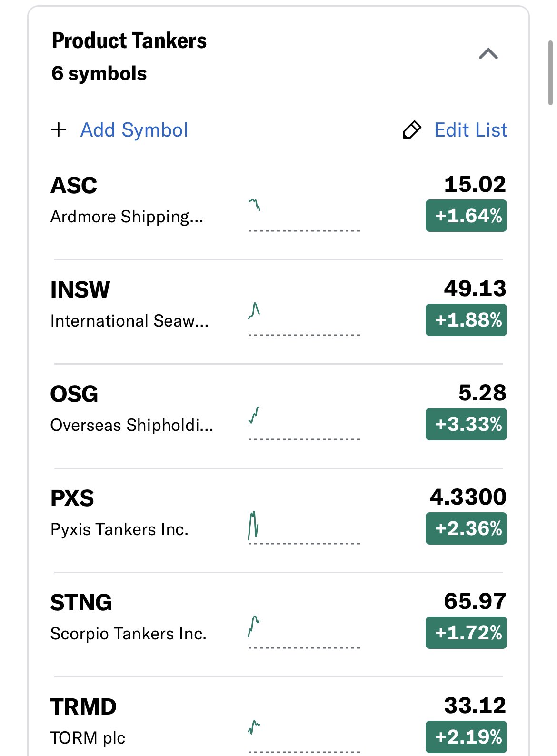Open the TRMD TORM plc quote
This screenshot has width=557, height=756.
click(x=88, y=738)
